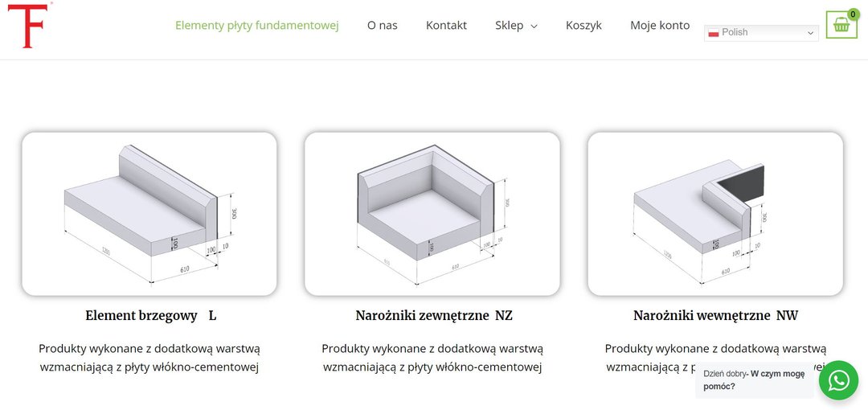The width and height of the screenshot is (868, 410).
Task: Open the language selector dropdown arrow
Action: click(x=810, y=33)
